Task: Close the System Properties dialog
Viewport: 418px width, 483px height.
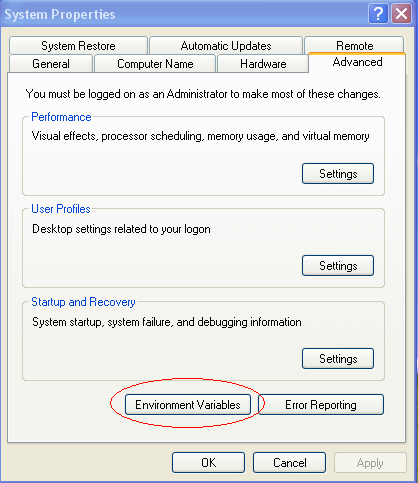Action: tap(401, 14)
